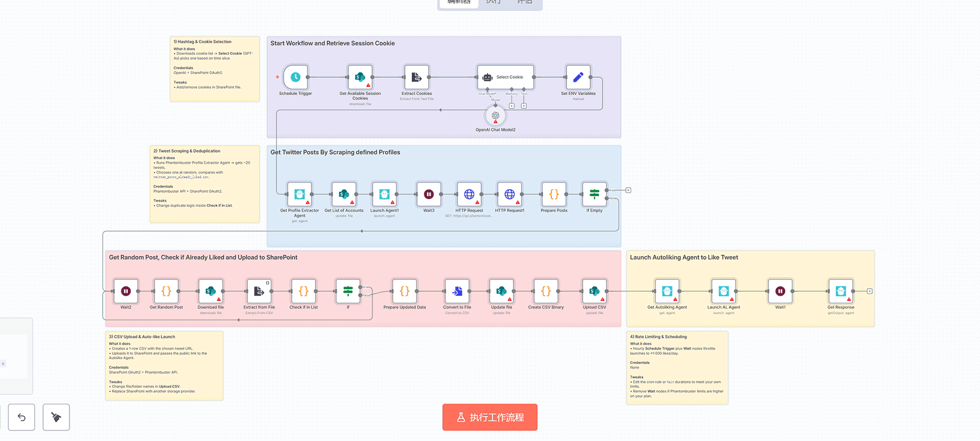
Task: Click the Schedule Trigger node
Action: tap(296, 77)
